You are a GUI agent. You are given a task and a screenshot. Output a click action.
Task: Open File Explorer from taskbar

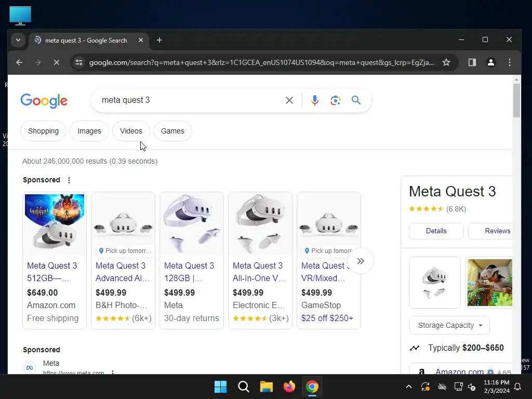click(267, 387)
